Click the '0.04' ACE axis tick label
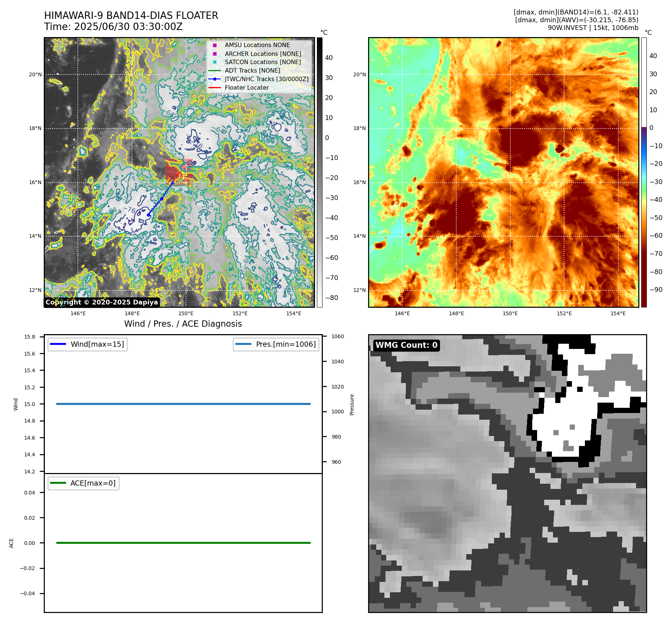672x626 pixels. point(30,493)
